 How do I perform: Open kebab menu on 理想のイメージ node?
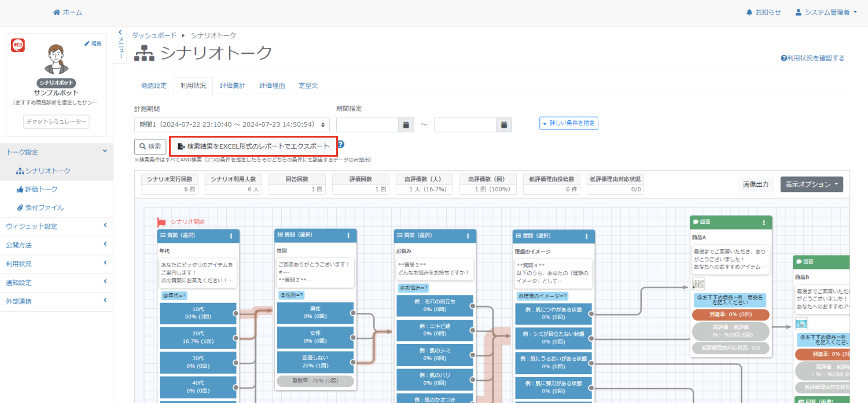pyautogui.click(x=587, y=236)
